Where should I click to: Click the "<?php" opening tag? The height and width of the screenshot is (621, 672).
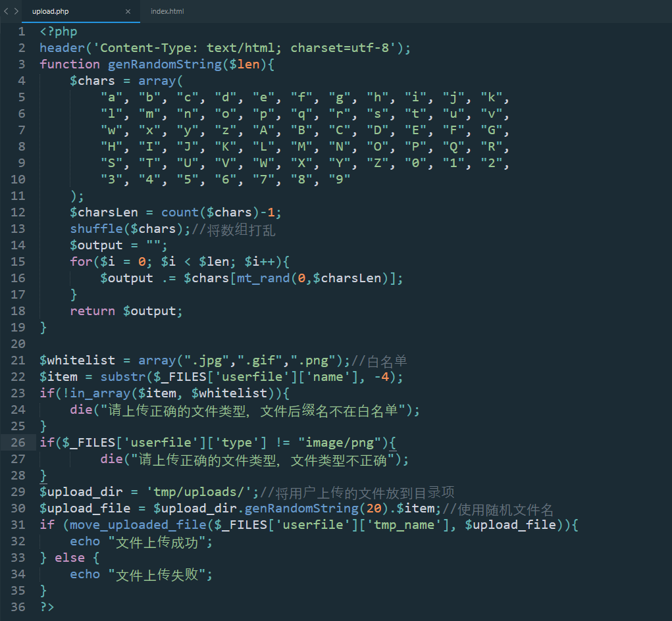pos(59,32)
